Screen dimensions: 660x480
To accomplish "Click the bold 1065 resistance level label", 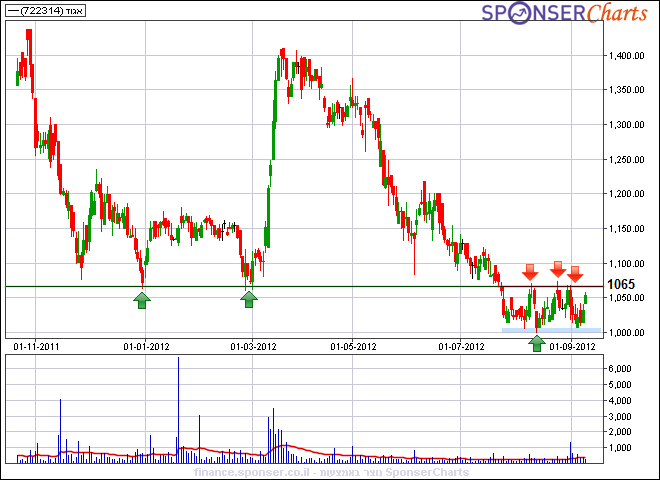I will point(621,285).
